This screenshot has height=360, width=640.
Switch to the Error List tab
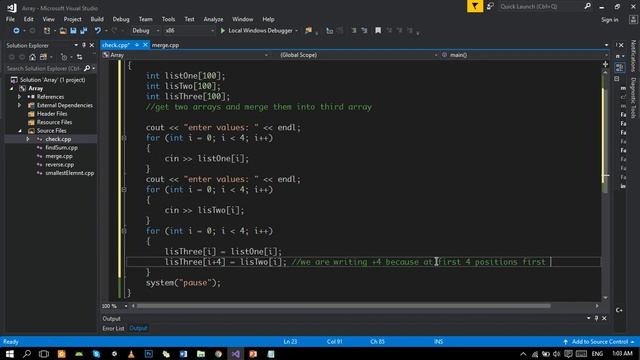click(113, 328)
